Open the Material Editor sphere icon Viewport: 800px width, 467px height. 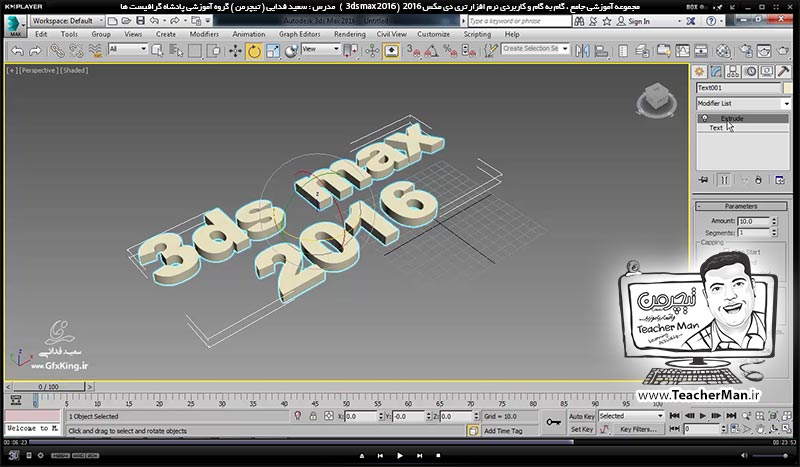click(722, 51)
